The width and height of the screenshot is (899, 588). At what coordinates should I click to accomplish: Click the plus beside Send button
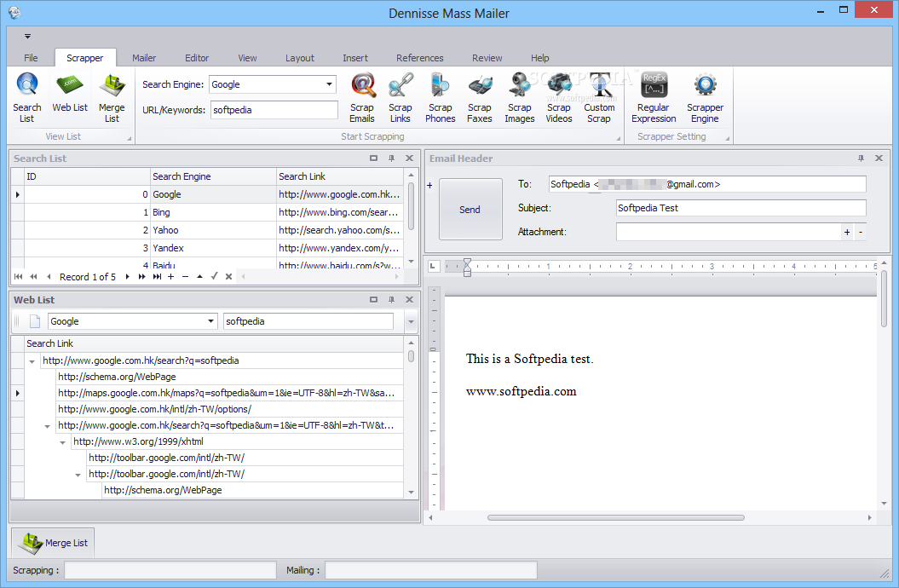(x=429, y=185)
